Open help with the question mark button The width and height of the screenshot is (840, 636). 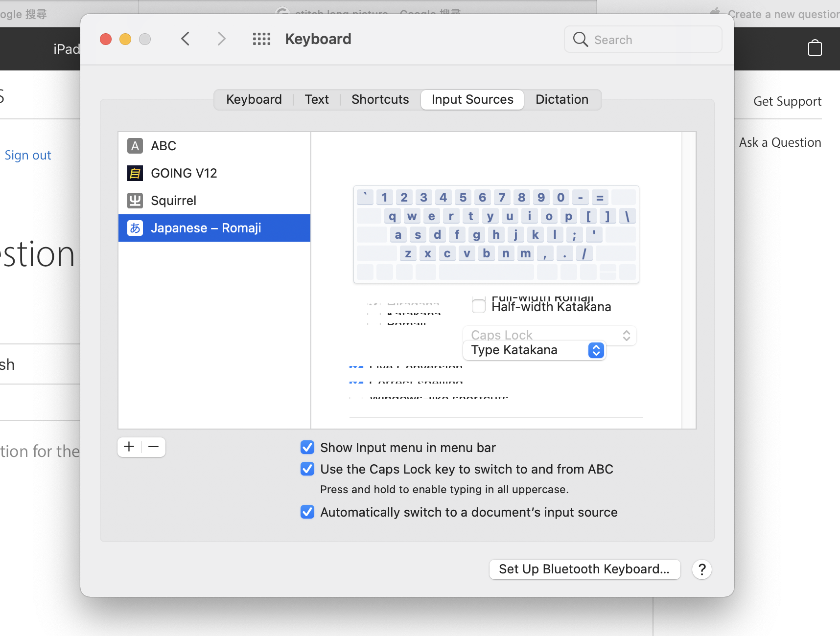[701, 569]
